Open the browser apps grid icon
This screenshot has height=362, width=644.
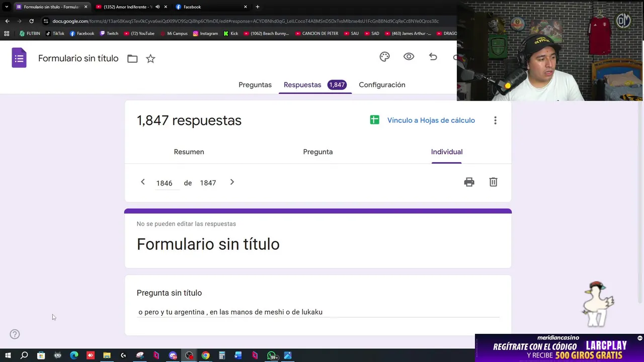7,34
